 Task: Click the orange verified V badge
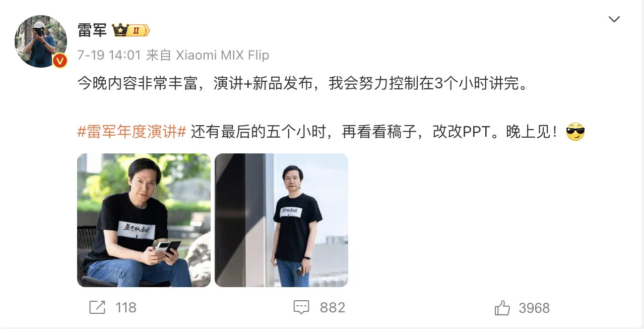click(60, 61)
